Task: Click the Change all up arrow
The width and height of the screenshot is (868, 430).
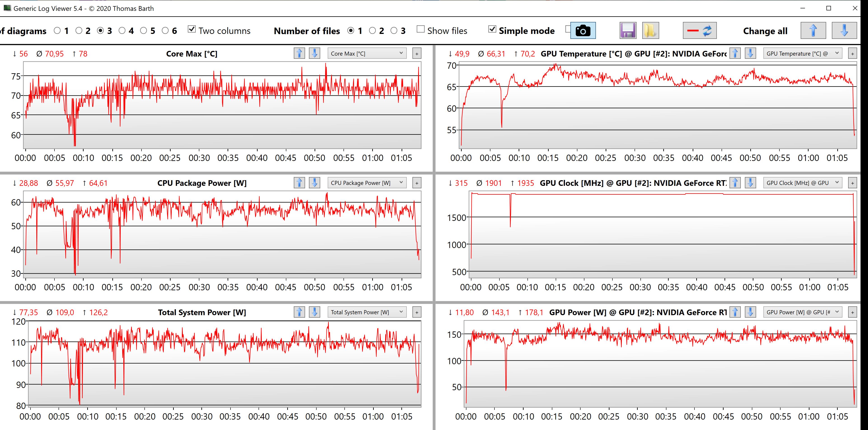Action: tap(813, 31)
